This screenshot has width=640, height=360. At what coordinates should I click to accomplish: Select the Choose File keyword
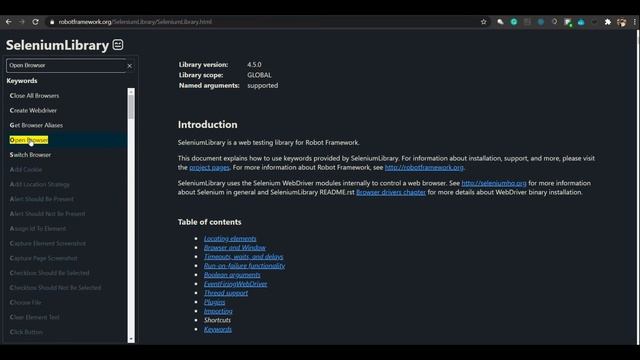tap(25, 302)
